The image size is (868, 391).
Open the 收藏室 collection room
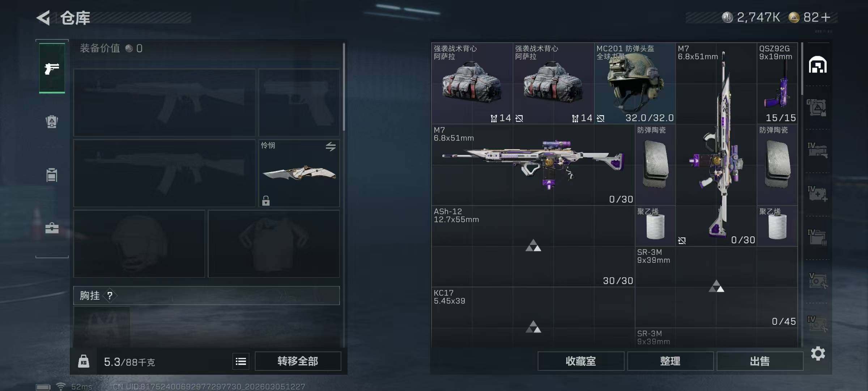tap(581, 361)
